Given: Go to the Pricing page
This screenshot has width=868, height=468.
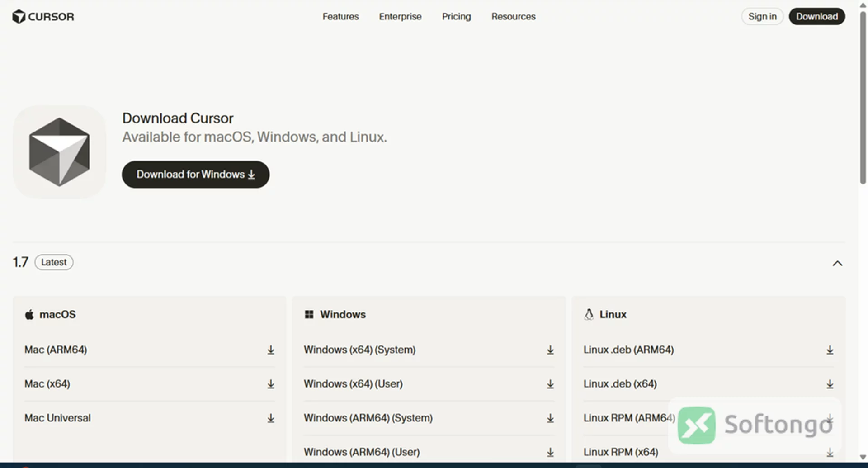Looking at the screenshot, I should point(456,16).
